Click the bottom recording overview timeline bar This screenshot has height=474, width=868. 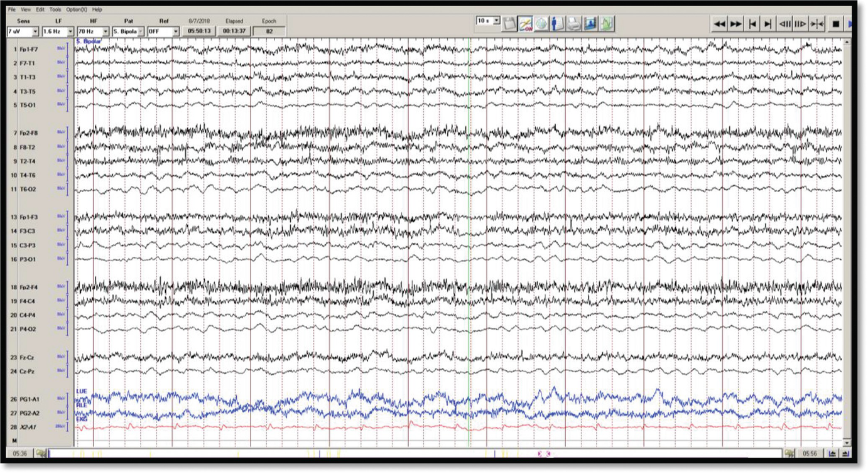pos(415,453)
